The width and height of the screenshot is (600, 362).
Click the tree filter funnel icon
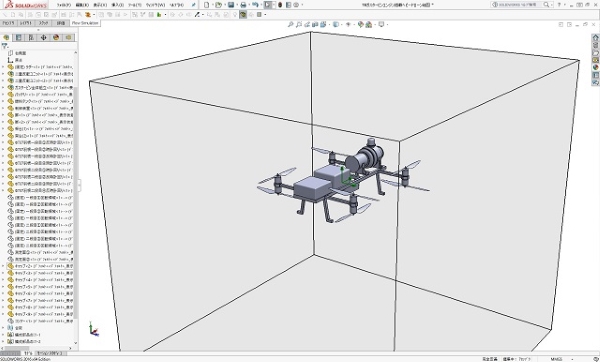(4, 46)
